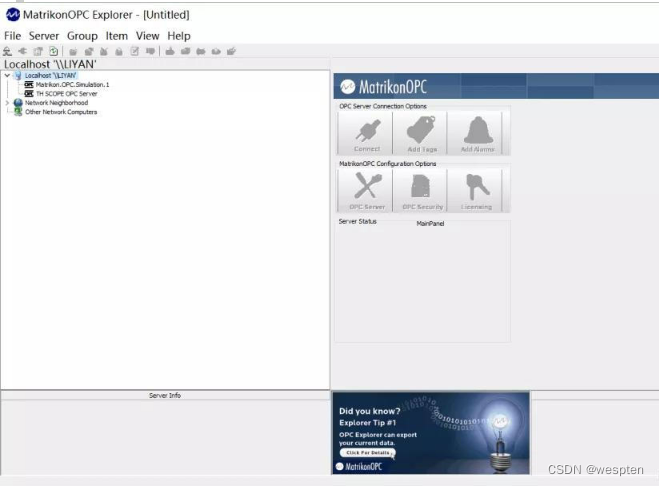Select Localhost '\\LIYAN' in the tree
Screen dimensions: 659x486
(50, 76)
